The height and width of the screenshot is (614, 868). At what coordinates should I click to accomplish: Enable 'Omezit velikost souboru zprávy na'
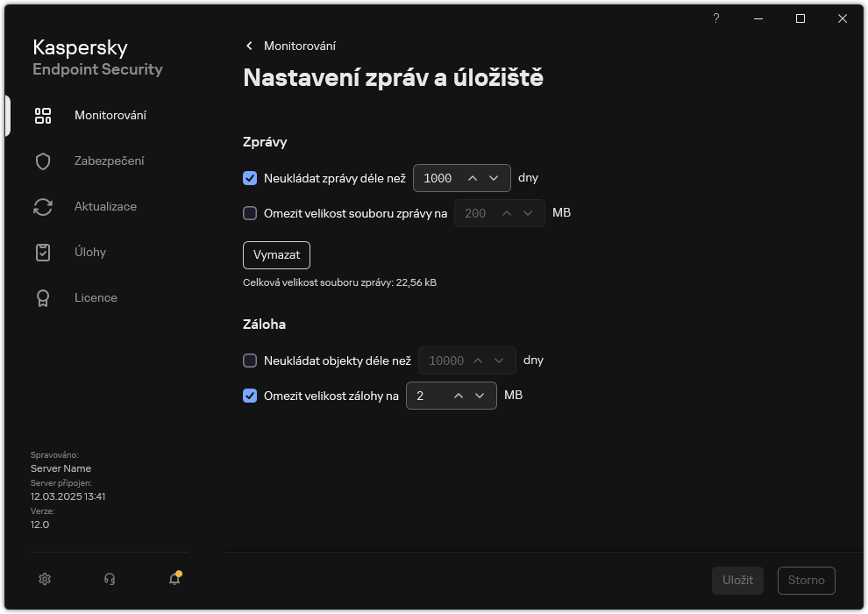(x=249, y=213)
